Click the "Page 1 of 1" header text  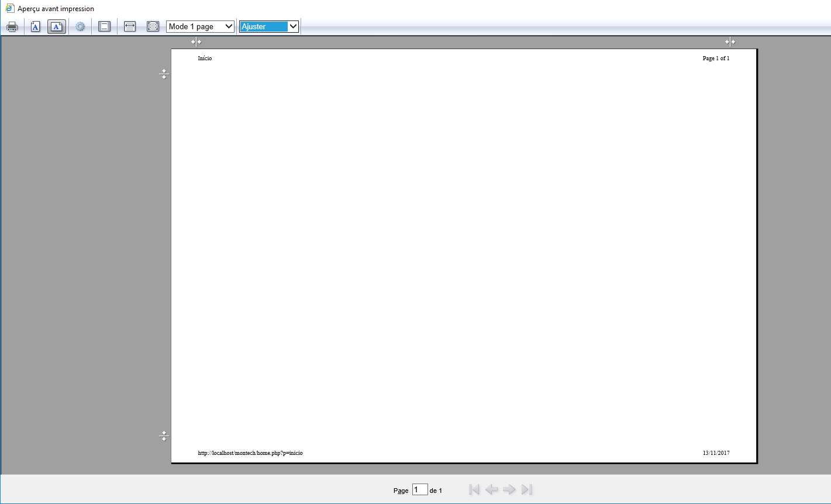[x=716, y=58]
